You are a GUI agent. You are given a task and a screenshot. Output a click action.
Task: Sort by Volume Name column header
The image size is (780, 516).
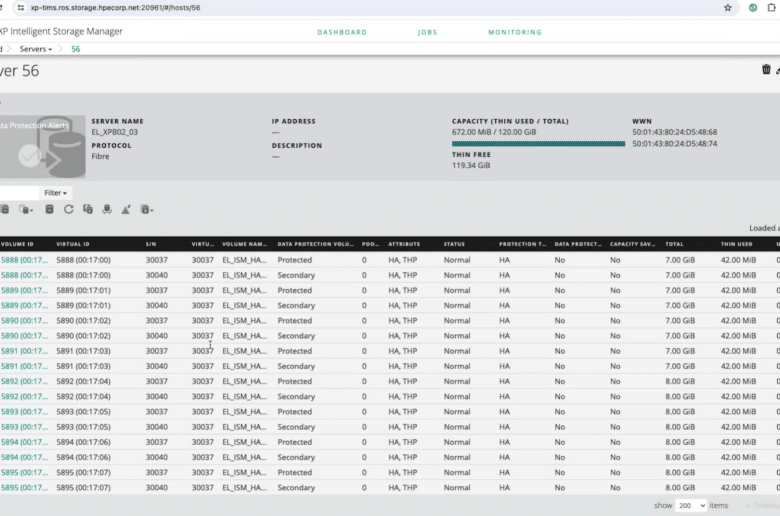[x=244, y=244]
